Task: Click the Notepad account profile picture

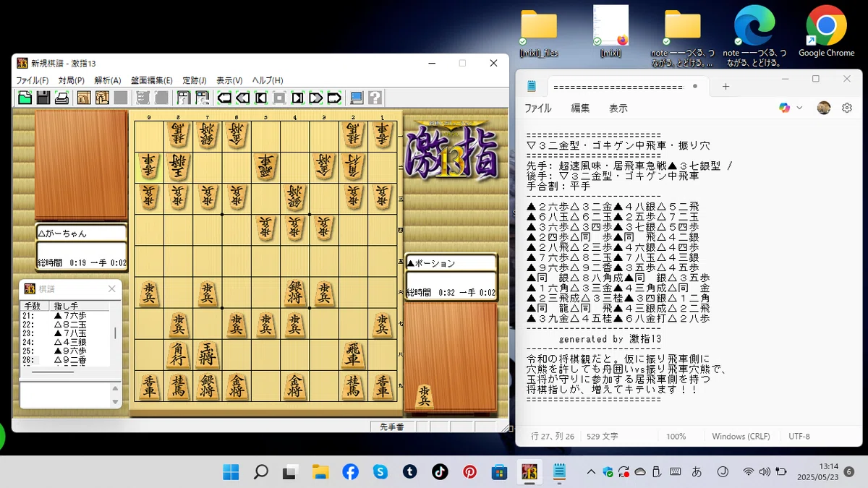Action: coord(824,108)
